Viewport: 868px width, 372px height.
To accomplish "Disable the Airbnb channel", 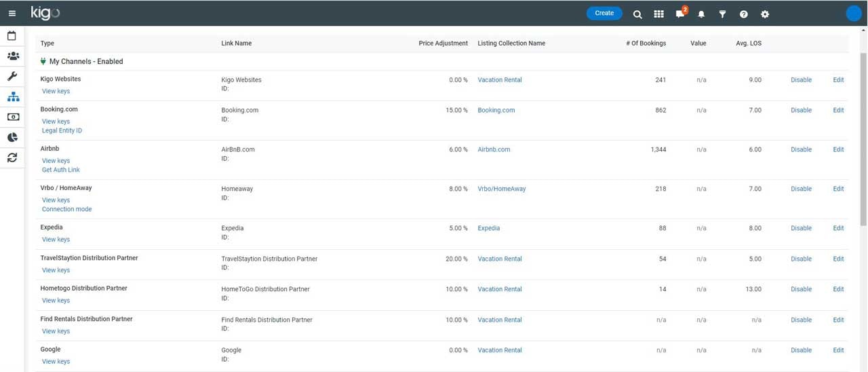I will tap(801, 149).
